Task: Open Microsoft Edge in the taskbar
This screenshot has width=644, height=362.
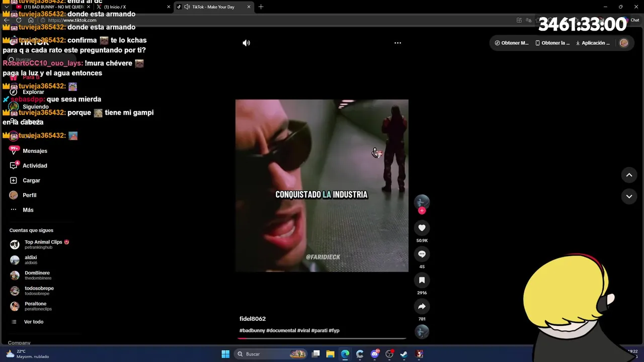Action: (x=345, y=354)
